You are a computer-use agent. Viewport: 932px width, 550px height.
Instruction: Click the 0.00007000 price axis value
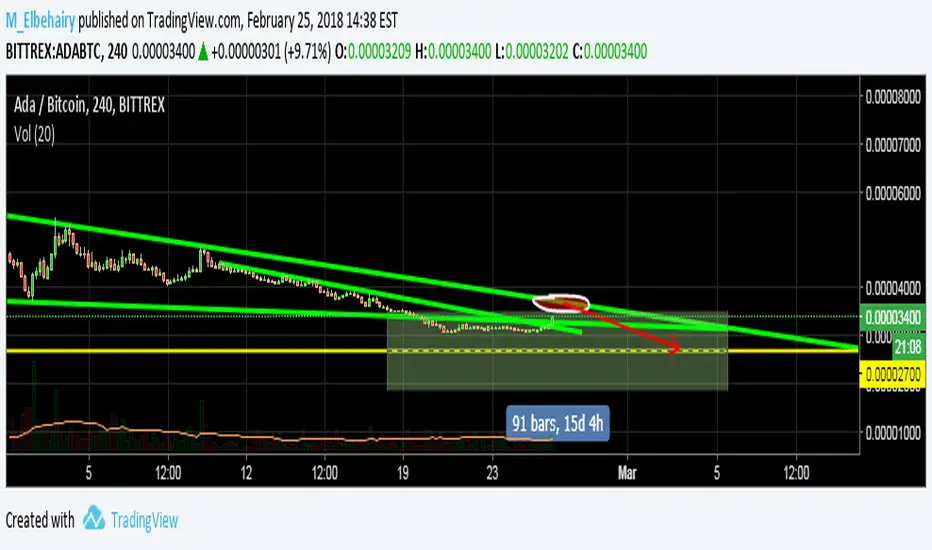[893, 145]
